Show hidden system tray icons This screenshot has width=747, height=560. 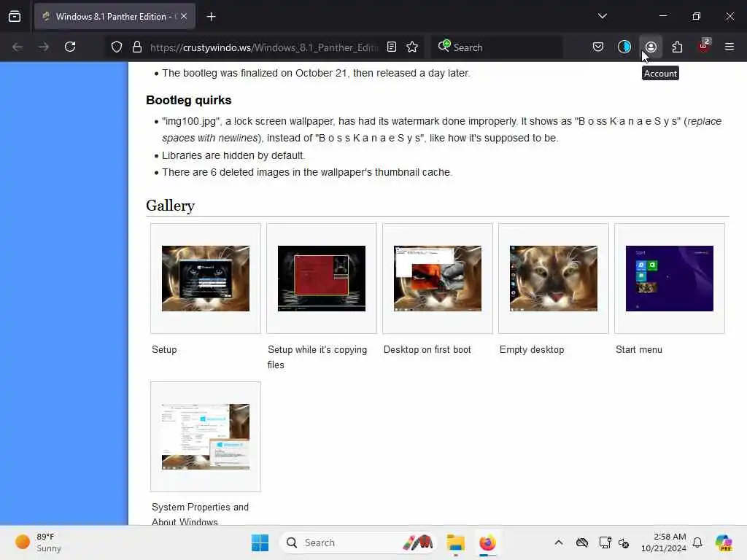tap(558, 542)
